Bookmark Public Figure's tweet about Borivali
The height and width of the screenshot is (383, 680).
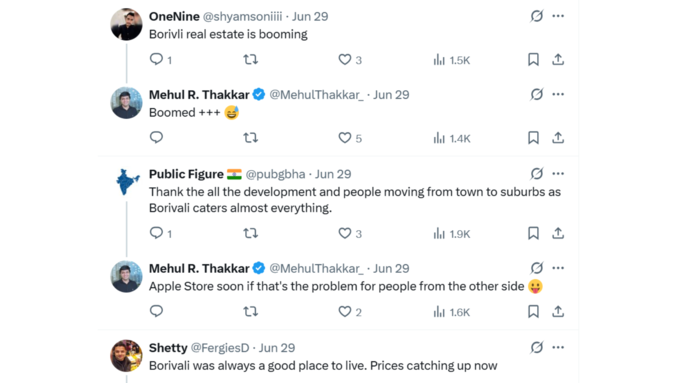click(533, 233)
